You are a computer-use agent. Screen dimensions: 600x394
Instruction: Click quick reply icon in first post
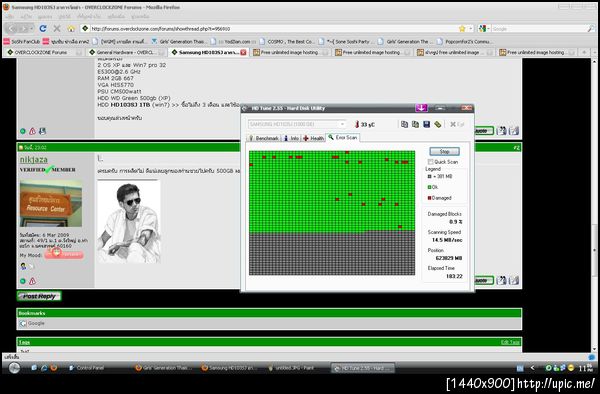(514, 131)
